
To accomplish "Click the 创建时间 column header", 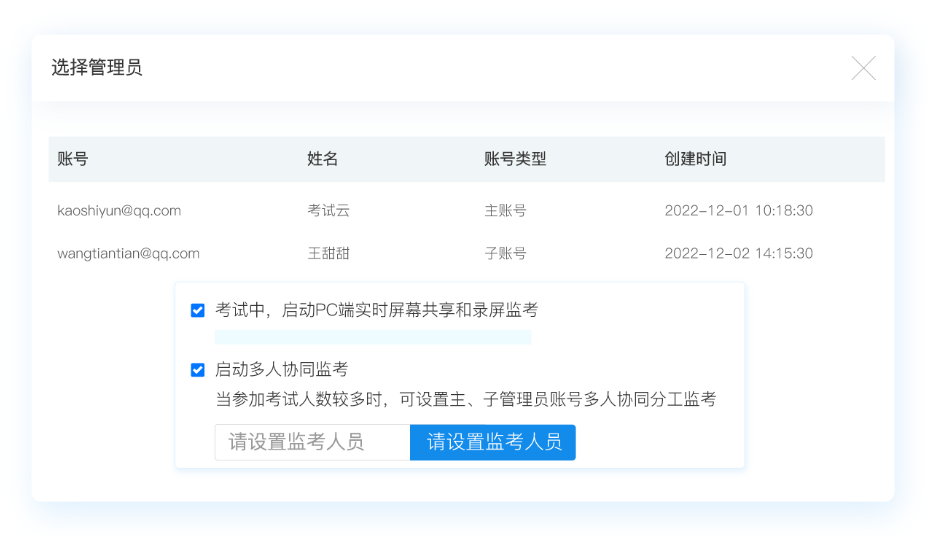I will 695,159.
